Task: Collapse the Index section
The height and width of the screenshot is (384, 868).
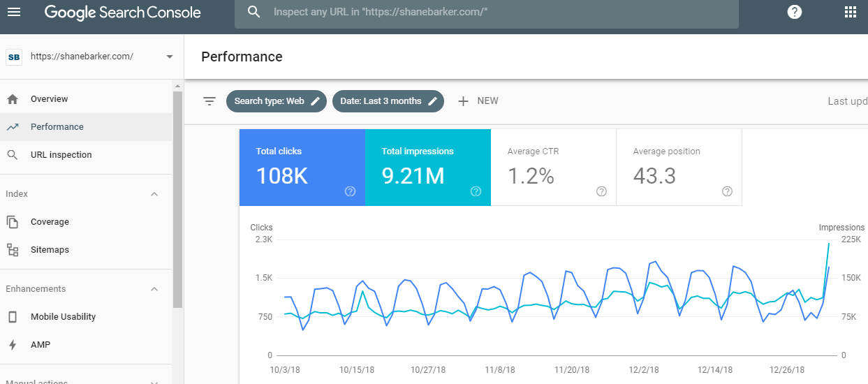Action: 154,194
